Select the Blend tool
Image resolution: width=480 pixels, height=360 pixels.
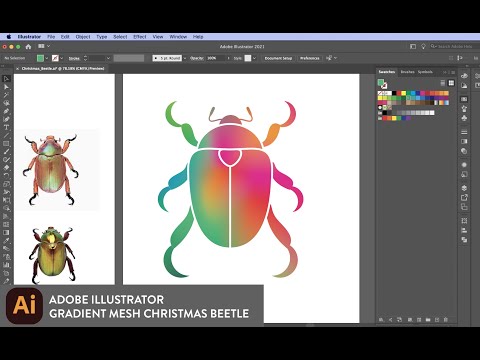point(6,249)
